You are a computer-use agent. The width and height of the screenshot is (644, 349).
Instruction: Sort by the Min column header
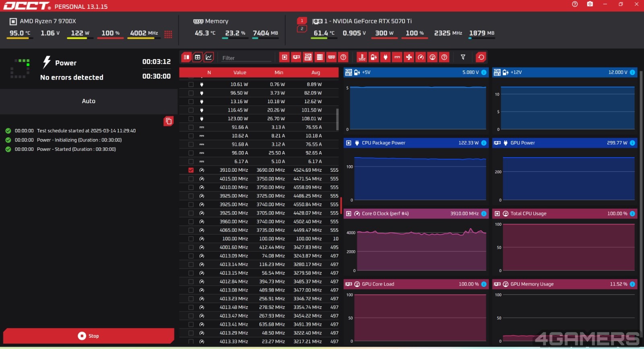pyautogui.click(x=279, y=73)
